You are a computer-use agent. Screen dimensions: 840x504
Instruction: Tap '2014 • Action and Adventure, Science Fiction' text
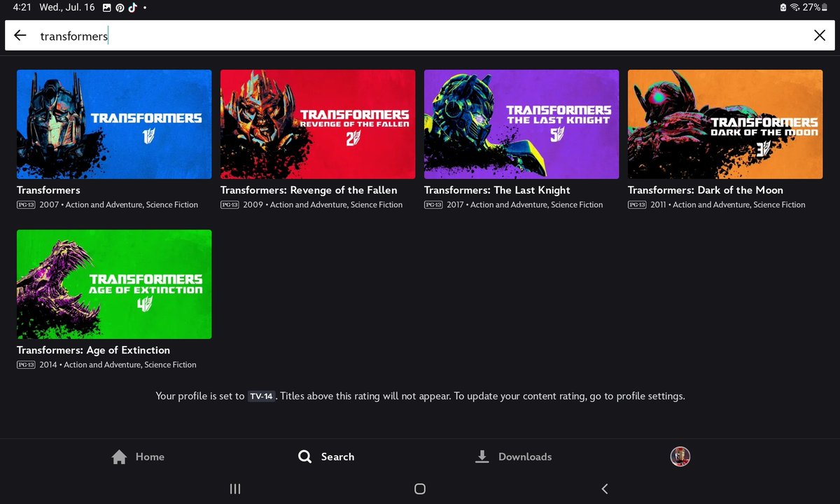pos(118,365)
